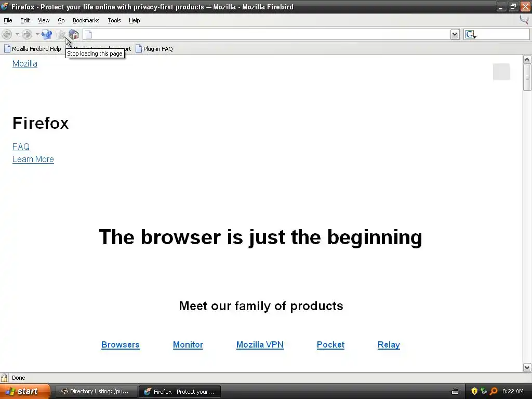Open the Relay product link
This screenshot has width=532, height=399.
(x=389, y=345)
